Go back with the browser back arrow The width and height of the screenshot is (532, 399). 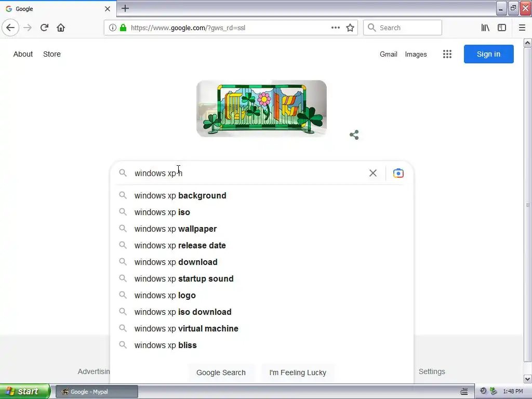pyautogui.click(x=10, y=28)
